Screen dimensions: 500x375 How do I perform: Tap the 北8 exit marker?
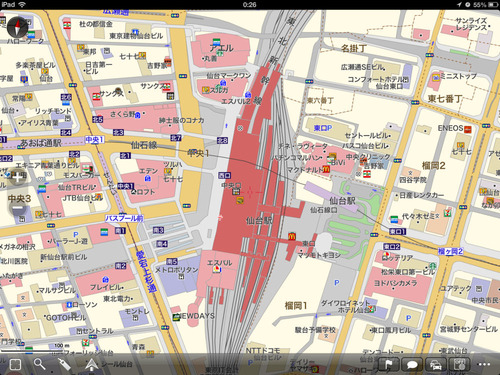pyautogui.click(x=222, y=140)
